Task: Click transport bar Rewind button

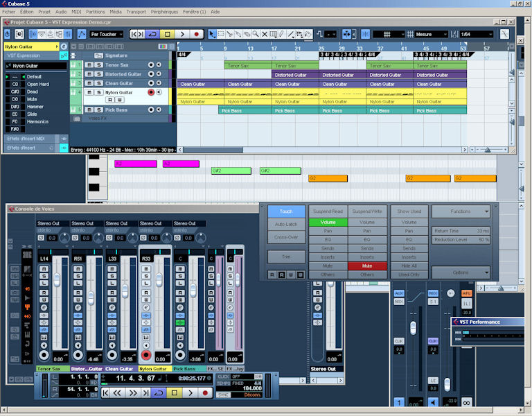Action: (117, 393)
